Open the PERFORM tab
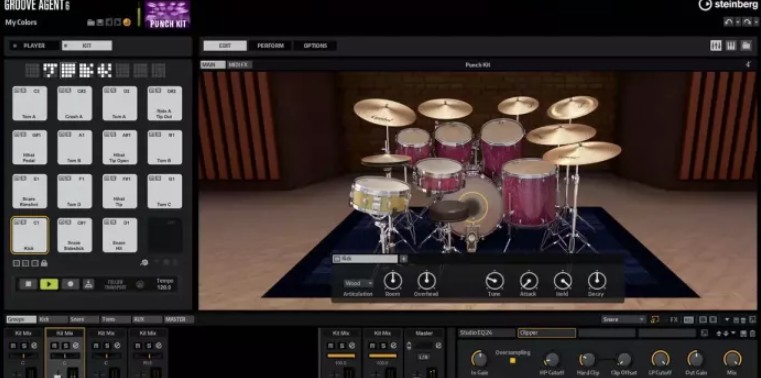This screenshot has height=378, width=761. [270, 46]
